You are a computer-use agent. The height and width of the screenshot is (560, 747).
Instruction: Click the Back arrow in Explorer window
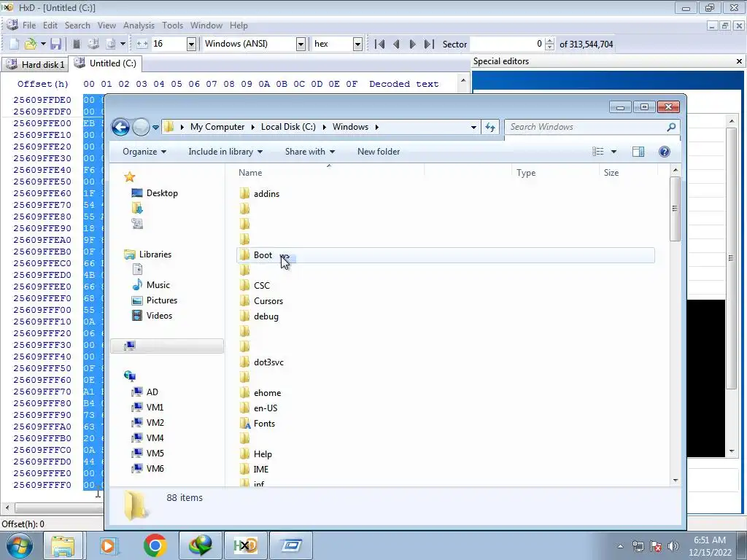click(x=120, y=127)
